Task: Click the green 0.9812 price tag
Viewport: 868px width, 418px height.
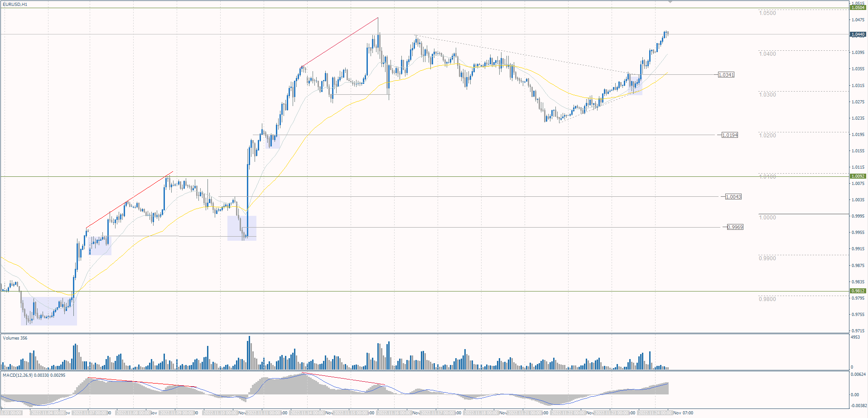Action: point(858,291)
